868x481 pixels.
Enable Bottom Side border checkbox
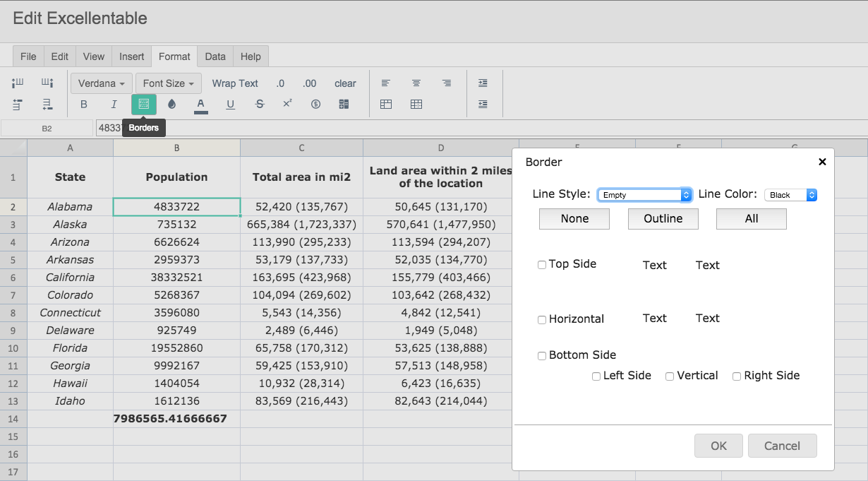tap(542, 356)
